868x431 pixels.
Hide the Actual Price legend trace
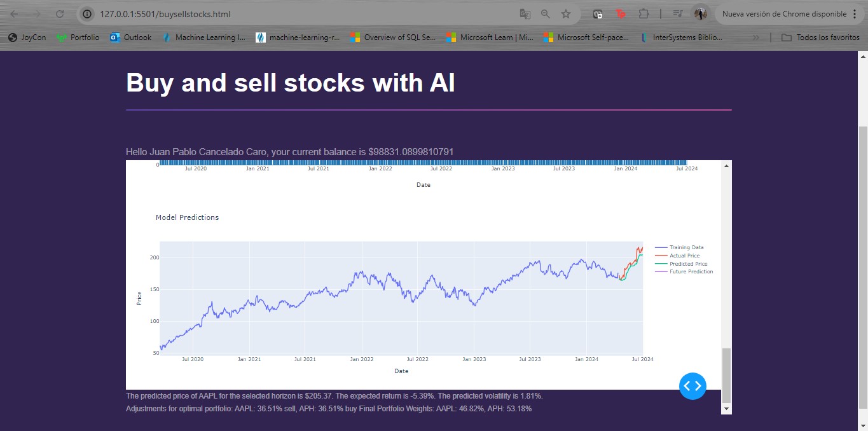[684, 256]
